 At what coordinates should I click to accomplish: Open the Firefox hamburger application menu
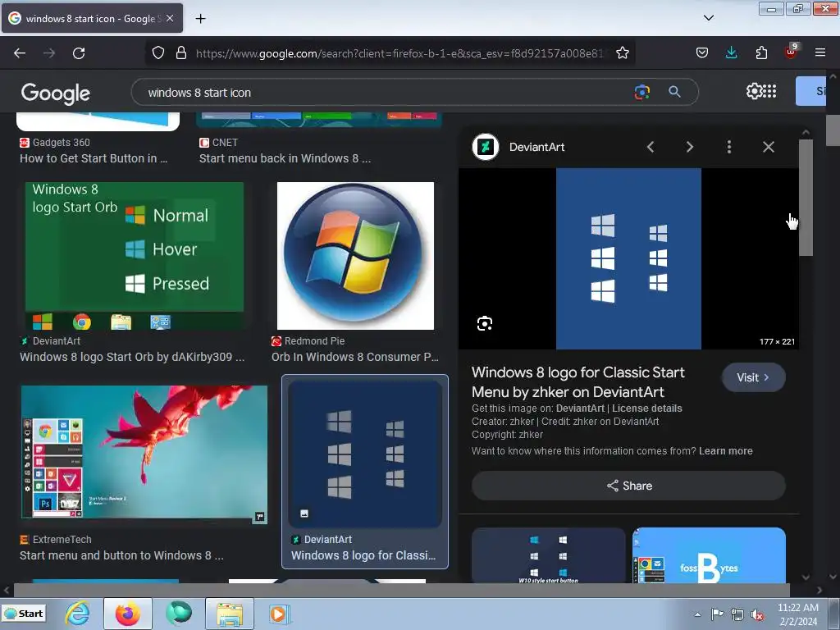pyautogui.click(x=820, y=53)
